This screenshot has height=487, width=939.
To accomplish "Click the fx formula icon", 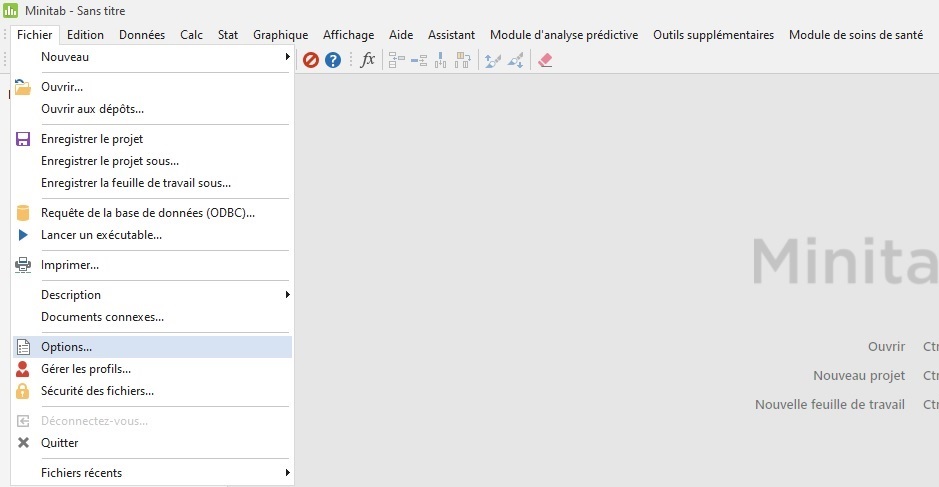I will [367, 60].
